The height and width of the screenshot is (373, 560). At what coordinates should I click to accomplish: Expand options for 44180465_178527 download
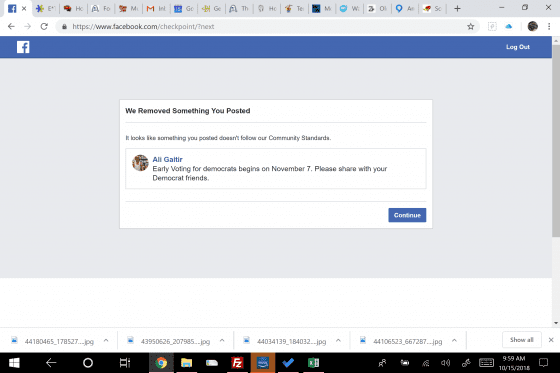(x=106, y=340)
